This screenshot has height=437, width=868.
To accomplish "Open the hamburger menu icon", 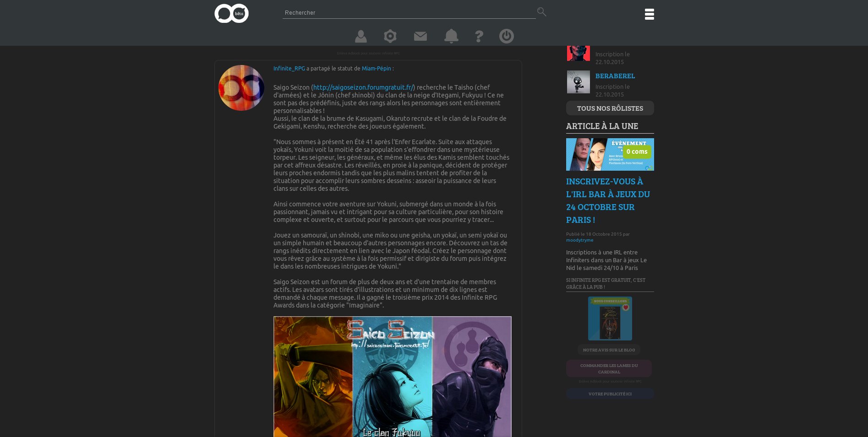I will (x=650, y=14).
